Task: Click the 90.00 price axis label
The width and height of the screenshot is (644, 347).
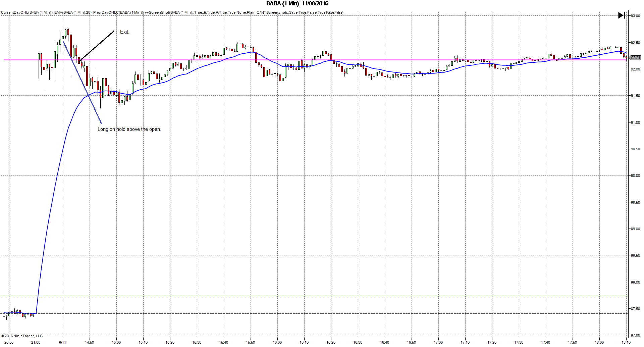Action: pyautogui.click(x=635, y=176)
